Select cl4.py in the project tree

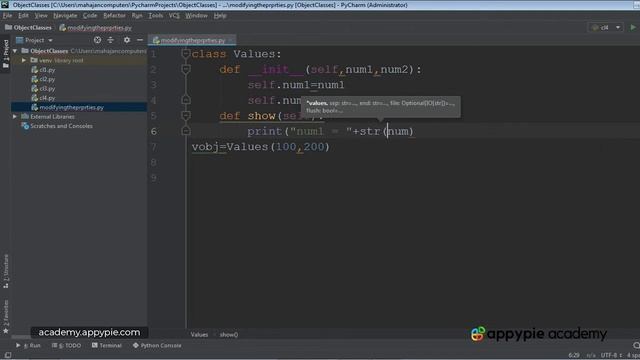[47, 98]
